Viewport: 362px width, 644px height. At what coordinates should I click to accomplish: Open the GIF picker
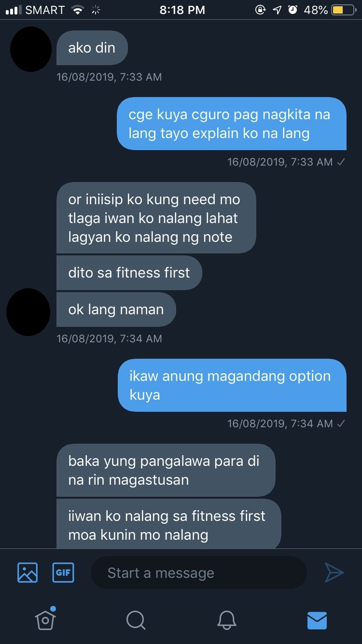coord(63,573)
